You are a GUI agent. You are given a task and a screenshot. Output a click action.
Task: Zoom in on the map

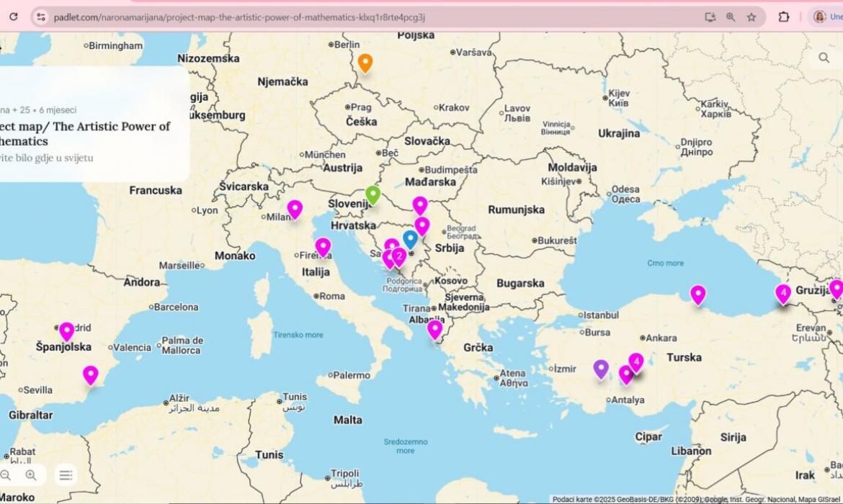(x=31, y=474)
